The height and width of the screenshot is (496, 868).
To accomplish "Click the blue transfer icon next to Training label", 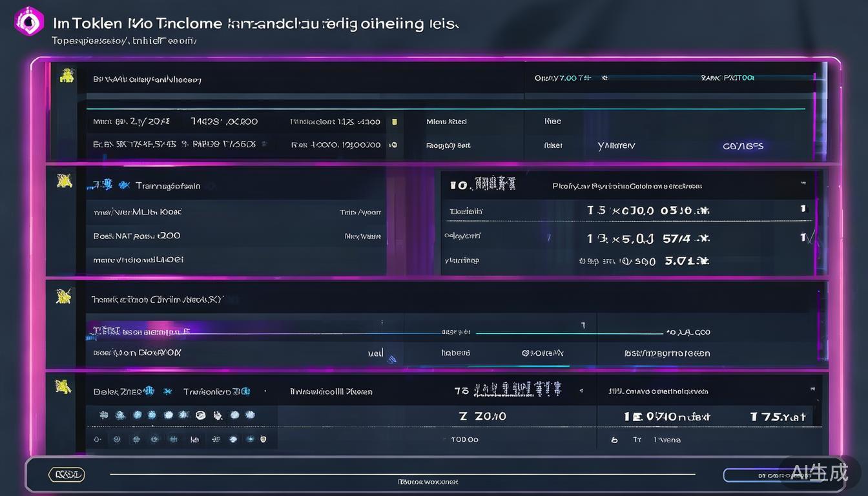I will (x=125, y=185).
